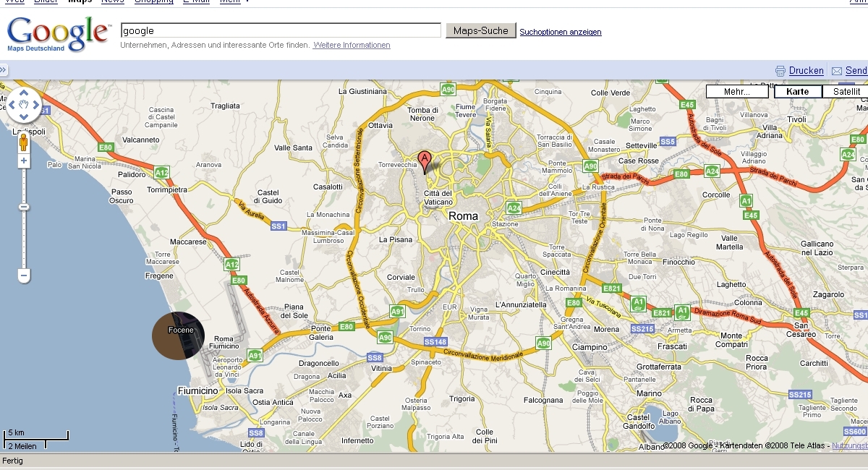Click into the search text field

point(281,30)
